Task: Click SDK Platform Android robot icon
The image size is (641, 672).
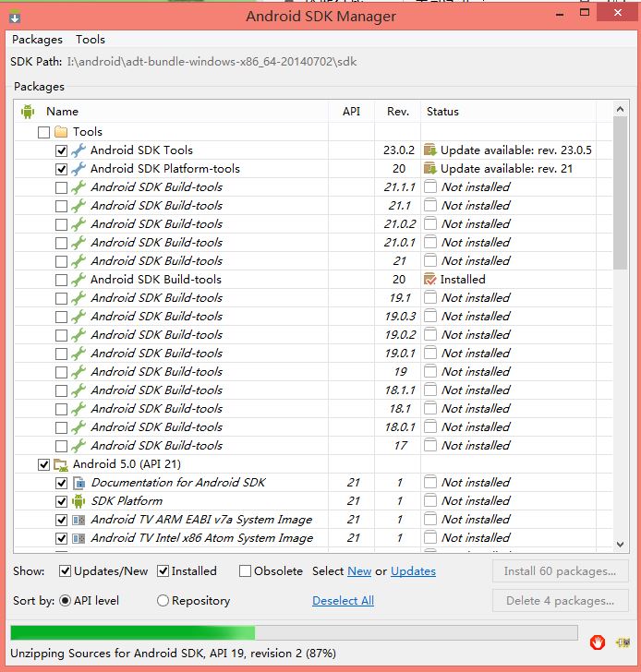Action: tap(79, 501)
